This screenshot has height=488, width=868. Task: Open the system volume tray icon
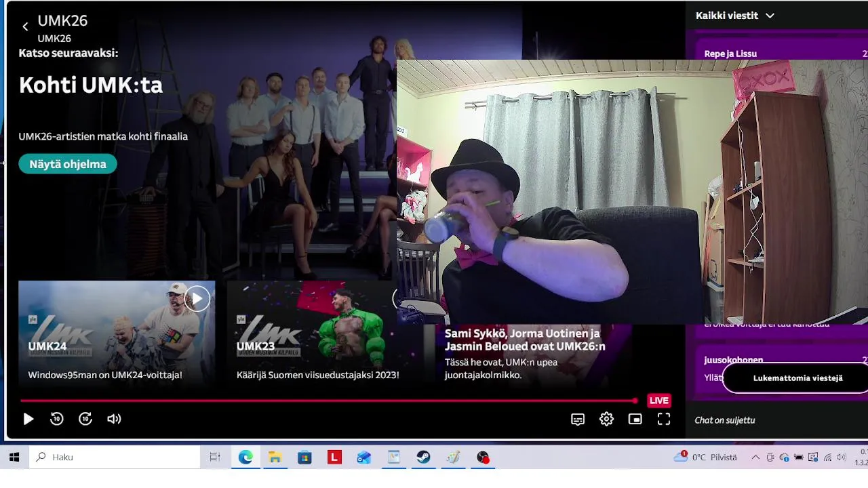pos(842,457)
